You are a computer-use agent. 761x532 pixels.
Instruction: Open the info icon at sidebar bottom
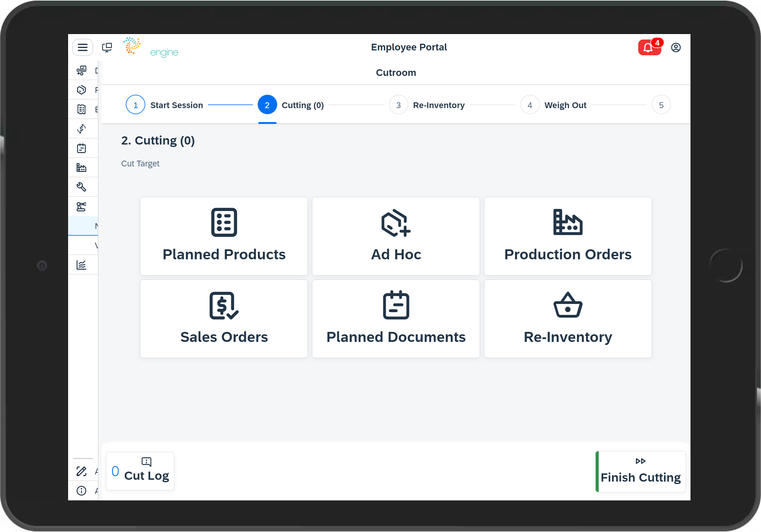[x=81, y=491]
